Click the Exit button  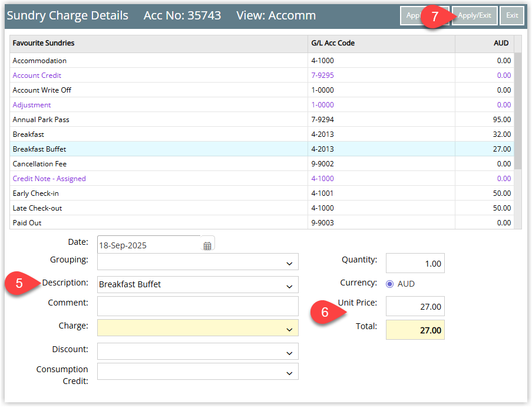(512, 15)
